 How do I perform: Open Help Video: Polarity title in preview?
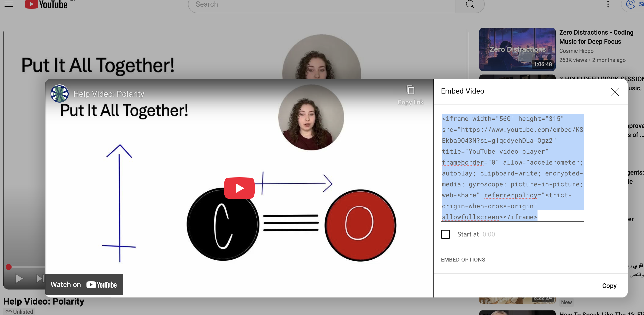(x=109, y=94)
